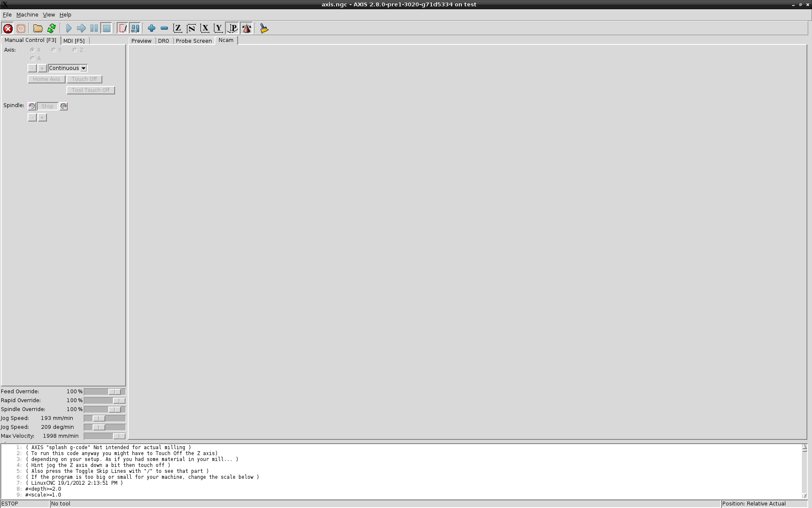Open G-code file with folder icon
The width and height of the screenshot is (812, 508).
(38, 28)
